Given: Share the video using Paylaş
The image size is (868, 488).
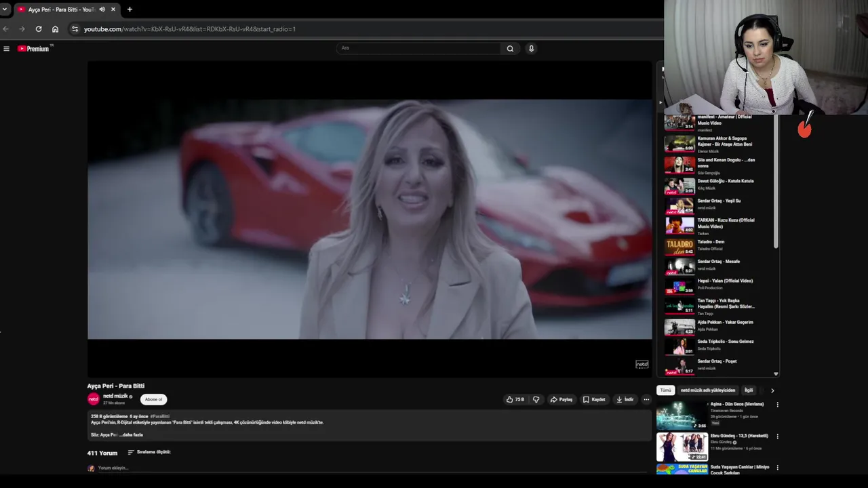Looking at the screenshot, I should [x=561, y=399].
